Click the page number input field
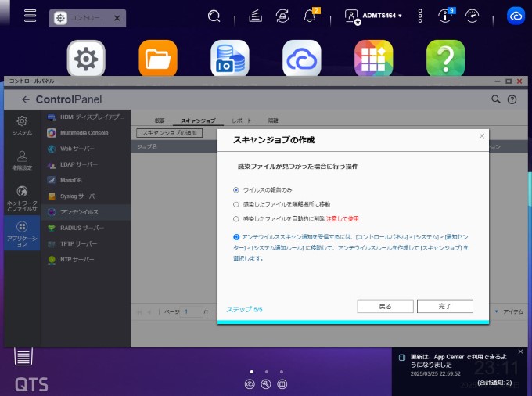Screen dimensions: 532x396 (x=192, y=311)
